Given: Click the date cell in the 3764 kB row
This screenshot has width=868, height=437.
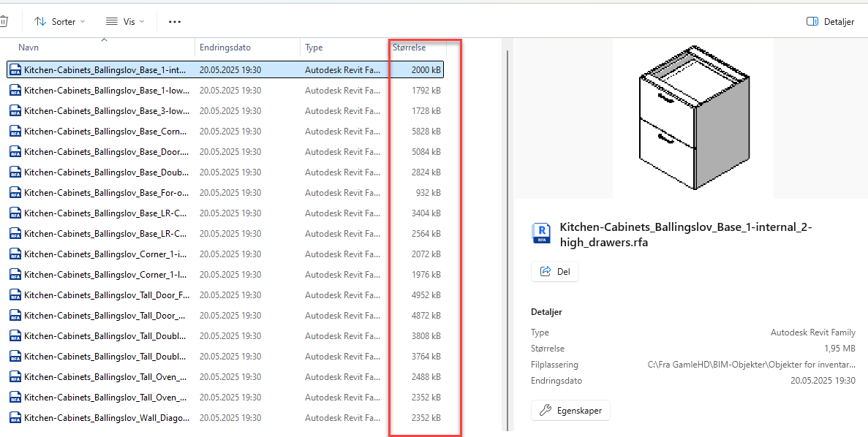Looking at the screenshot, I should point(230,356).
